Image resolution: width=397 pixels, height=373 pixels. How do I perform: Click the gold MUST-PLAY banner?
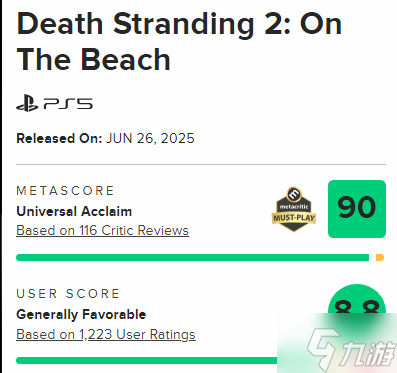click(294, 218)
